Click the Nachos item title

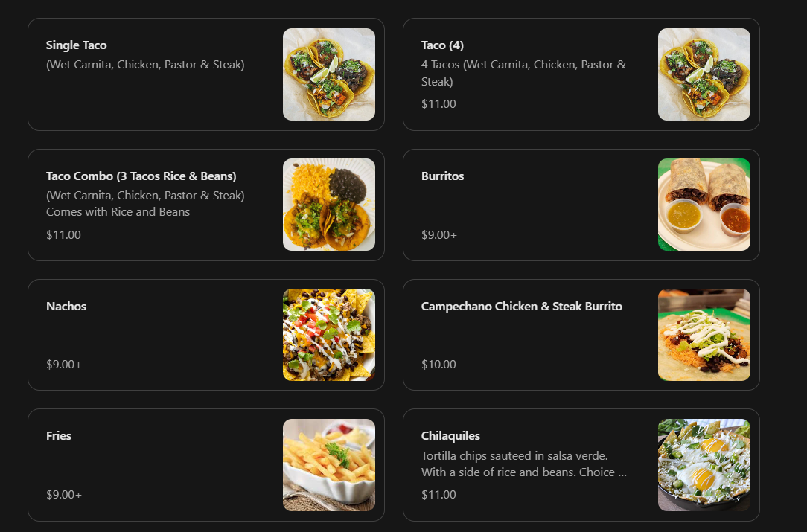tap(66, 306)
